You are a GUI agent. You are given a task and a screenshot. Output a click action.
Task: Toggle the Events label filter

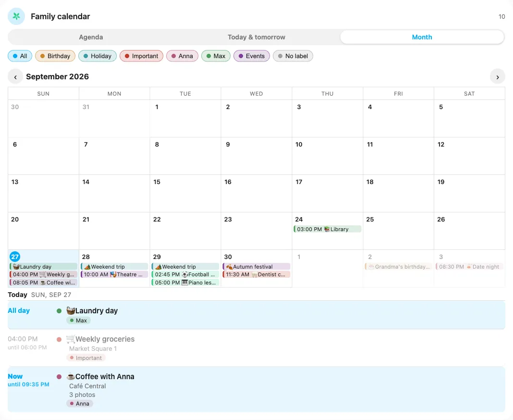(x=252, y=56)
